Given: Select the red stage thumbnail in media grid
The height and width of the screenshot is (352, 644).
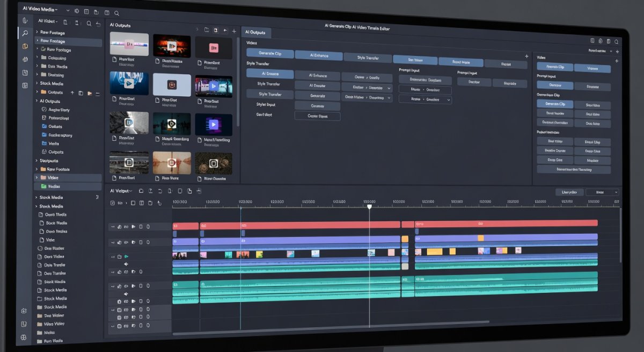Looking at the screenshot, I should (172, 47).
